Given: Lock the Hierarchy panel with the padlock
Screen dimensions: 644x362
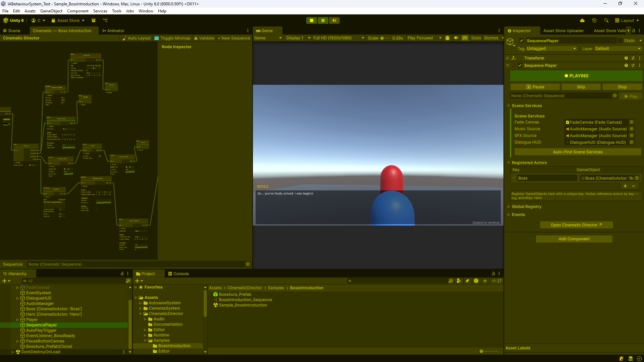Looking at the screenshot, I should click(122, 274).
